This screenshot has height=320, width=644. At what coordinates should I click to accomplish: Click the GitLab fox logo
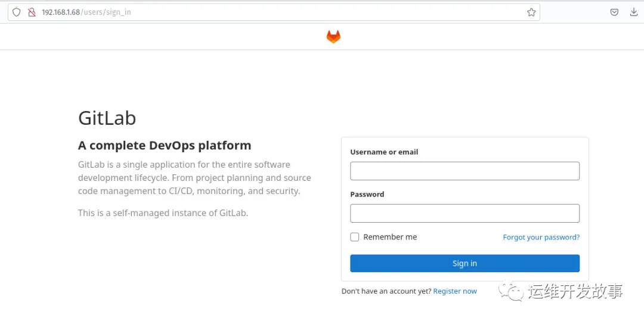(333, 37)
